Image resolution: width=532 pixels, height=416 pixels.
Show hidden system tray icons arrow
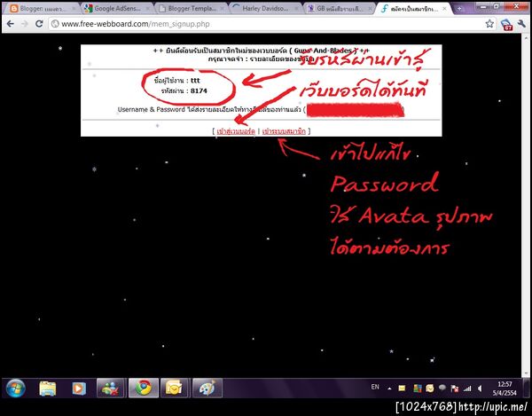pos(389,389)
